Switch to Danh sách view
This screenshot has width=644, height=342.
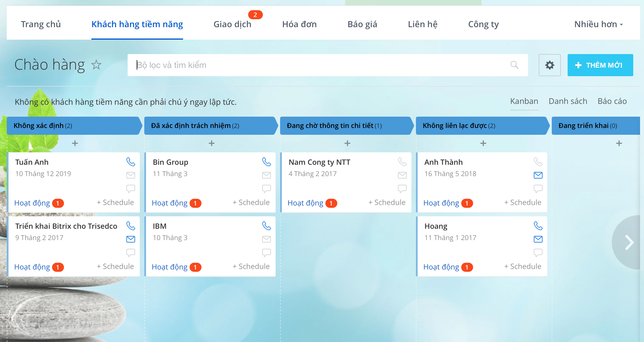(x=568, y=101)
